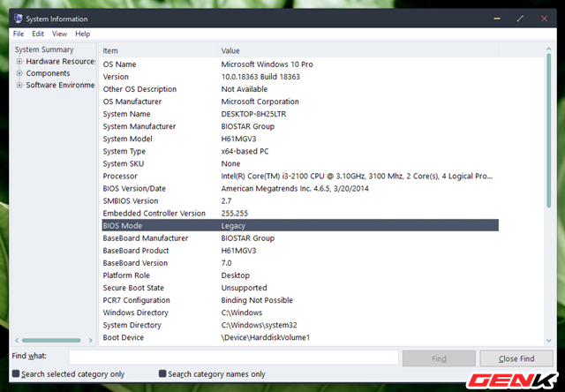565x392 pixels.
Task: Click the Legacy BIOS mode value
Action: [x=233, y=226]
